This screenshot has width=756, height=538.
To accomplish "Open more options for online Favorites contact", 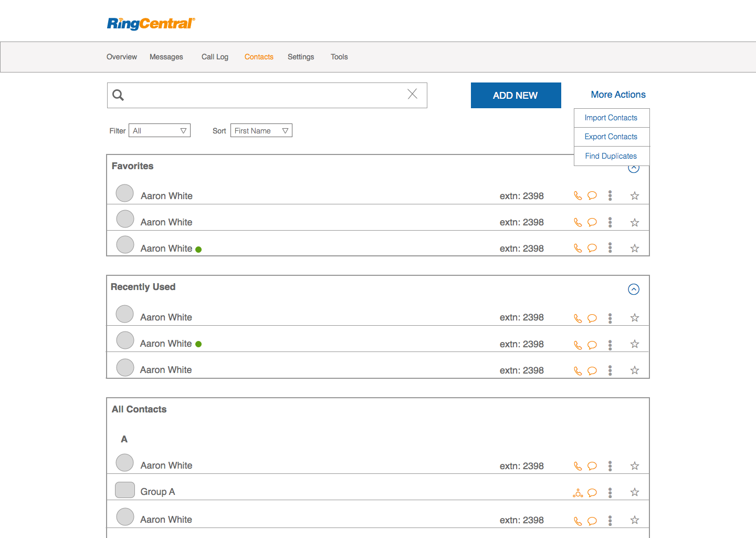I will click(x=610, y=247).
